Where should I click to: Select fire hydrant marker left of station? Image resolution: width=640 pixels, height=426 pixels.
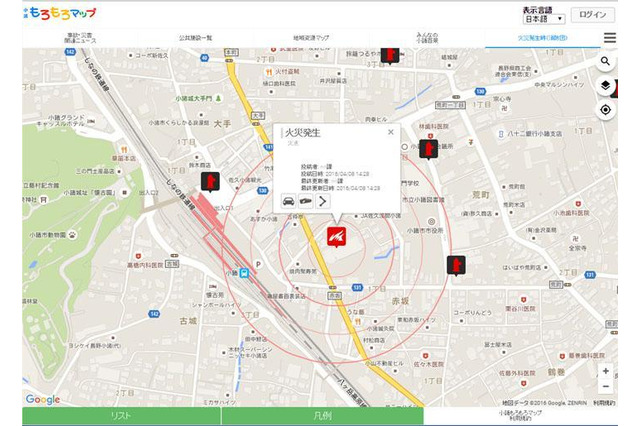tap(210, 181)
